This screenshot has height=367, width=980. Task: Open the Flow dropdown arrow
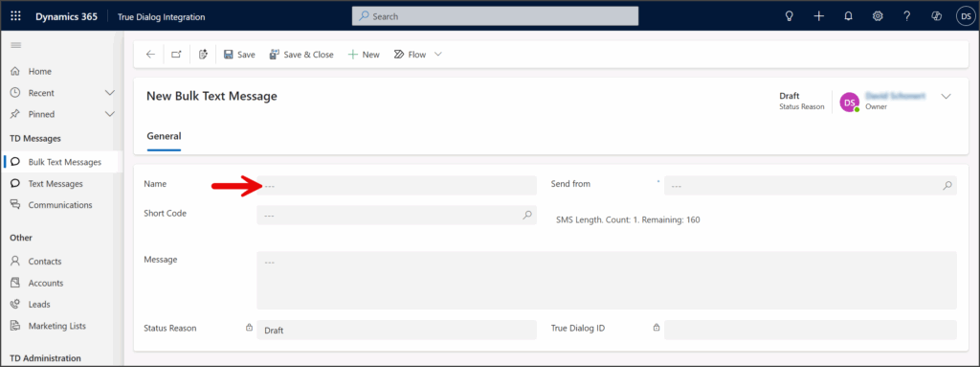pyautogui.click(x=438, y=55)
